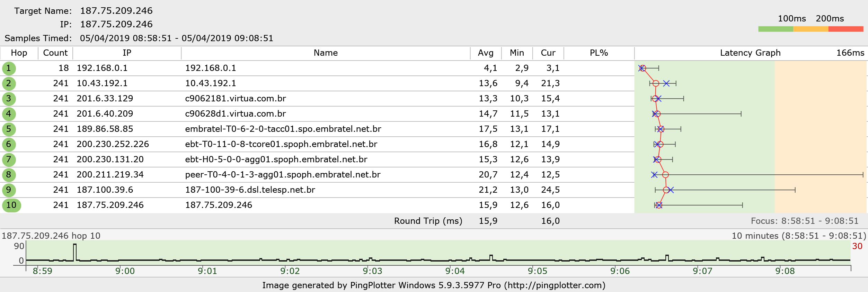Viewport: 868px width, 292px height.
Task: Click the Latency Graph column header
Action: (750, 53)
